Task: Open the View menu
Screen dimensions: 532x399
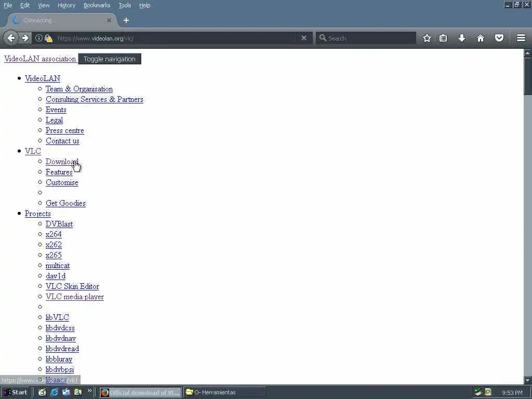Action: coord(44,5)
